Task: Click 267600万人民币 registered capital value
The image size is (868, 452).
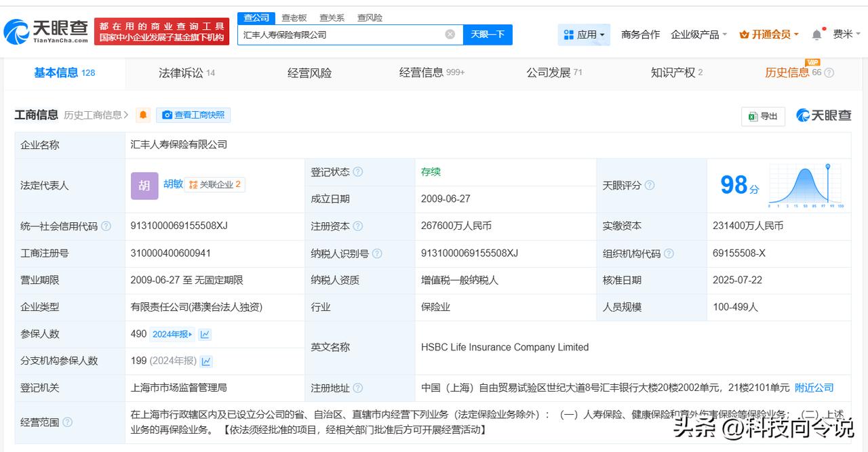Action: point(456,226)
